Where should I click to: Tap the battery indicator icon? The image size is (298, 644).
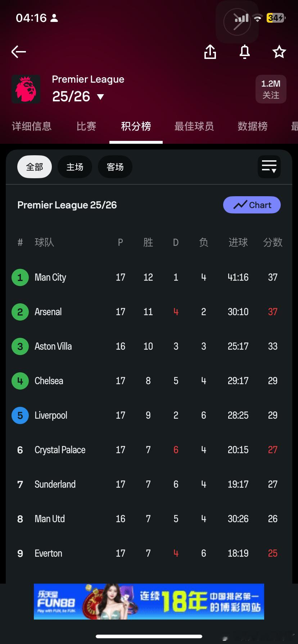(x=276, y=18)
